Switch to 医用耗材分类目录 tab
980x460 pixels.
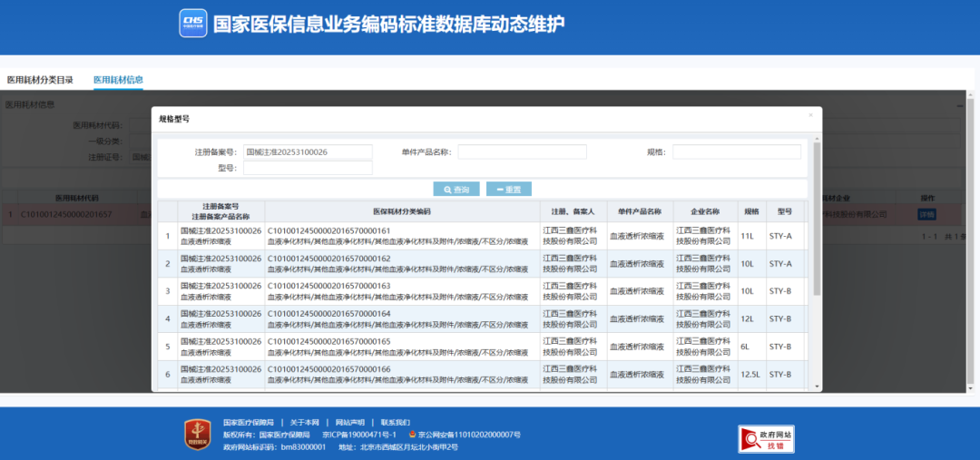[x=40, y=79]
